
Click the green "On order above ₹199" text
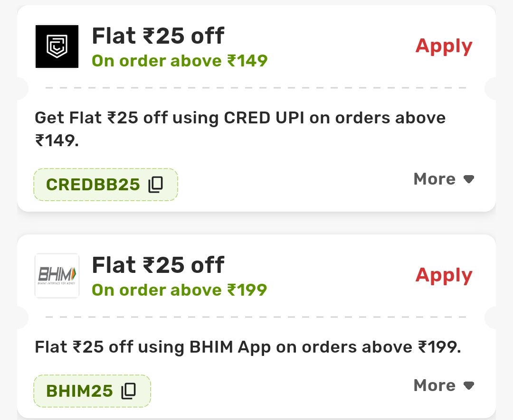[x=180, y=290]
